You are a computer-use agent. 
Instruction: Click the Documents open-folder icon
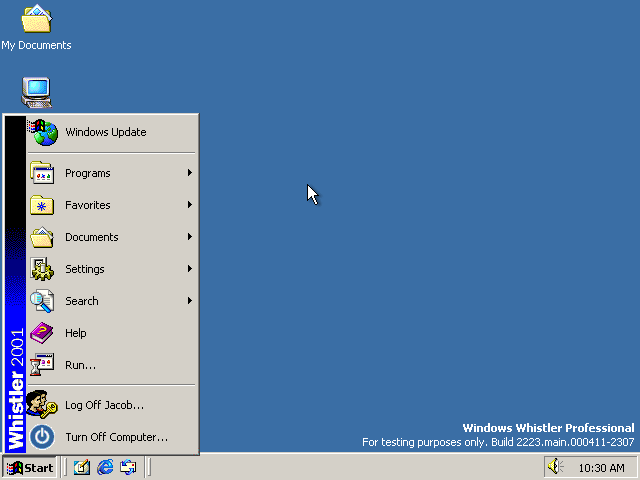point(42,237)
